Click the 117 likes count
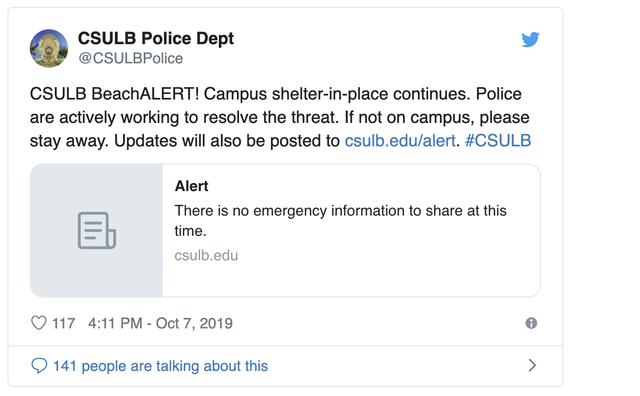 (63, 323)
